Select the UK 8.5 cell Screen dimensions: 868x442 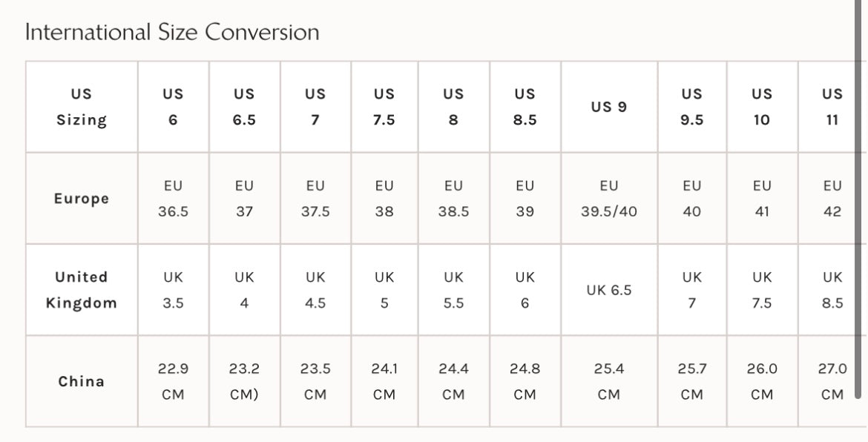pos(832,290)
